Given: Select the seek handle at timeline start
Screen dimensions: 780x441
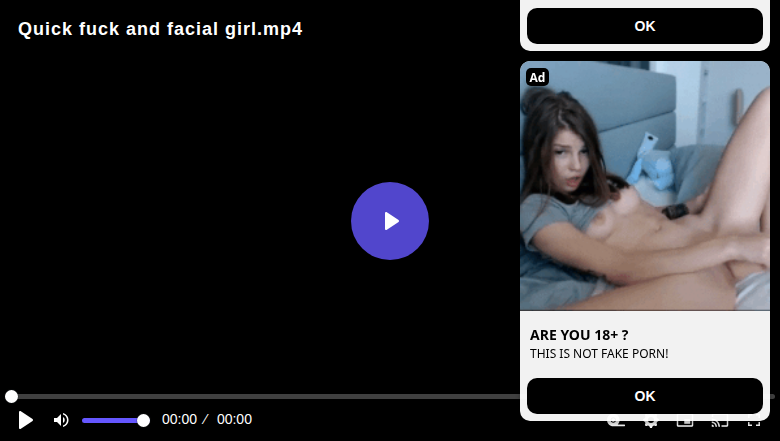Looking at the screenshot, I should pos(11,397).
